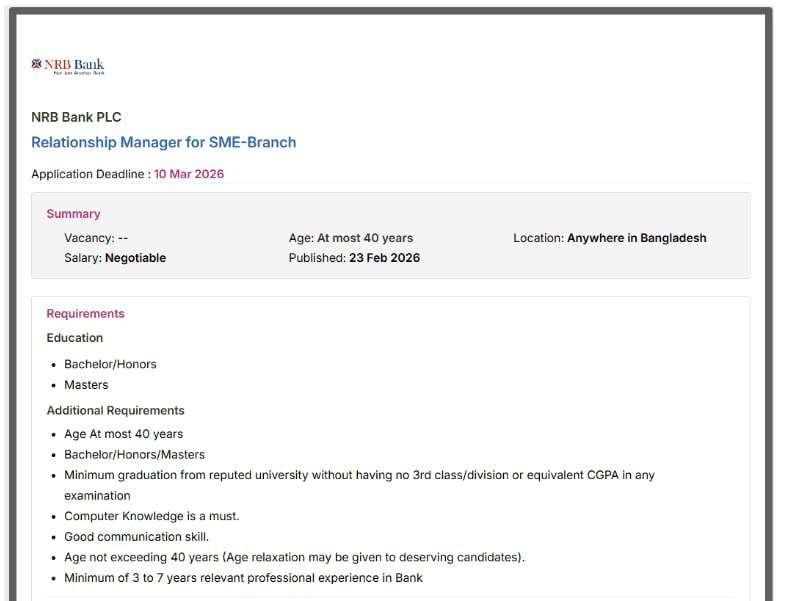Select the Good communication skill bullet
Image resolution: width=785 pixels, height=601 pixels.
pyautogui.click(x=136, y=537)
